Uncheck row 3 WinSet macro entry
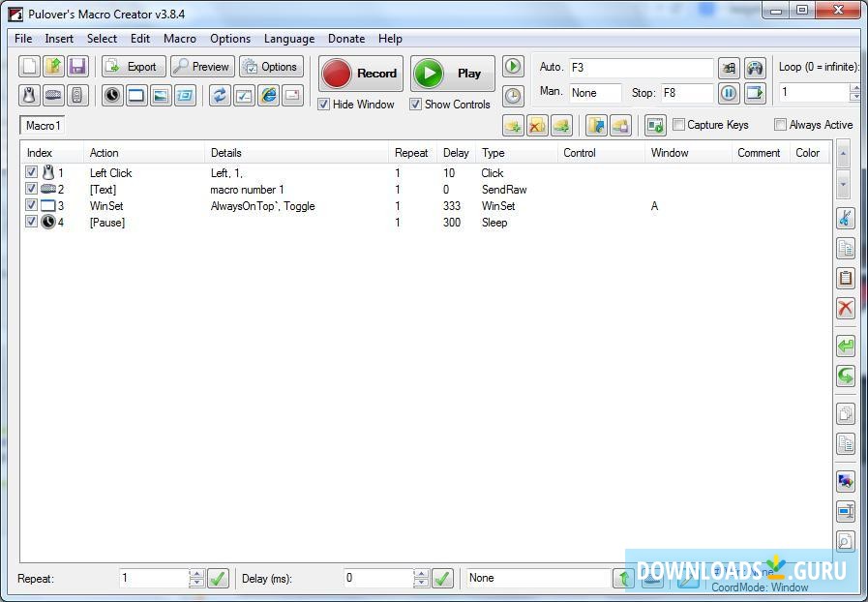 coord(31,205)
